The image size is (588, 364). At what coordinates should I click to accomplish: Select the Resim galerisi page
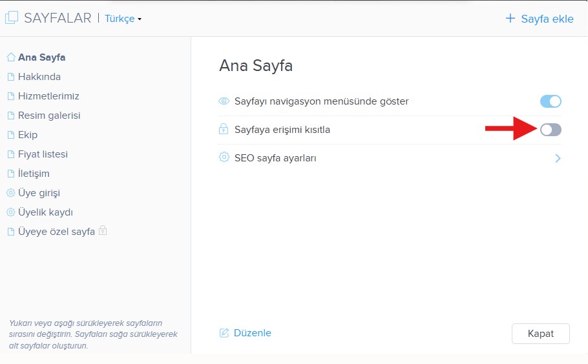(x=49, y=116)
